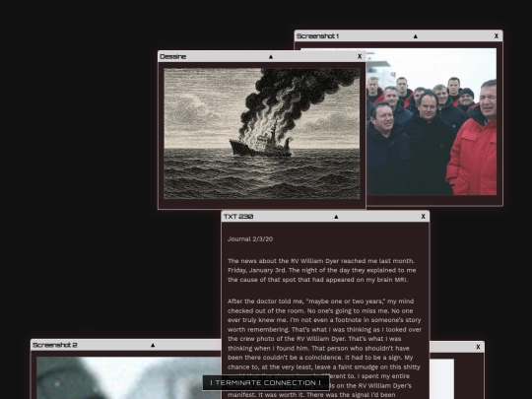
Task: Close the Screenshot 1 window
Action: tap(497, 36)
